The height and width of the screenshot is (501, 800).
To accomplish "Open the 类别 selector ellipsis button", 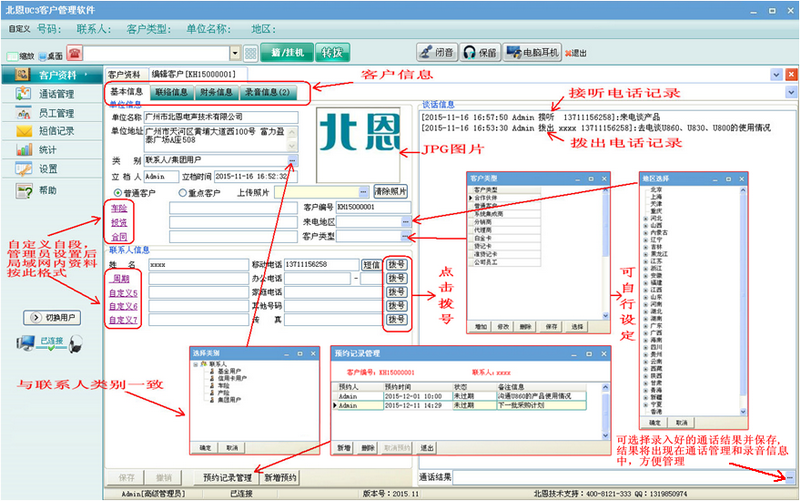I will [x=292, y=161].
